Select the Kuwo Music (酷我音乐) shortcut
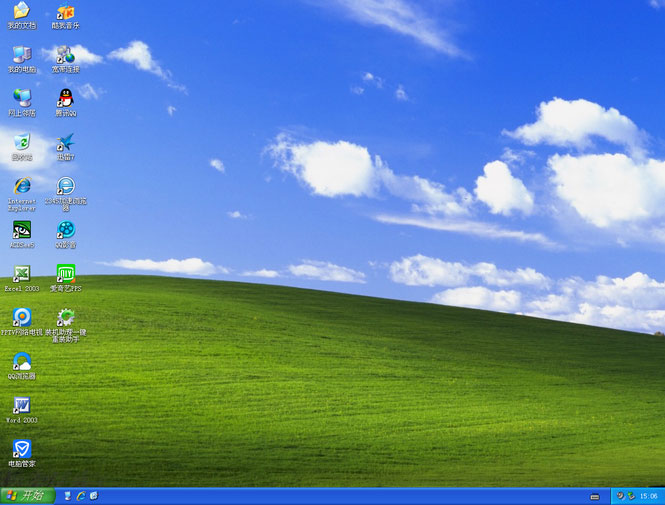This screenshot has height=505, width=665. click(65, 16)
